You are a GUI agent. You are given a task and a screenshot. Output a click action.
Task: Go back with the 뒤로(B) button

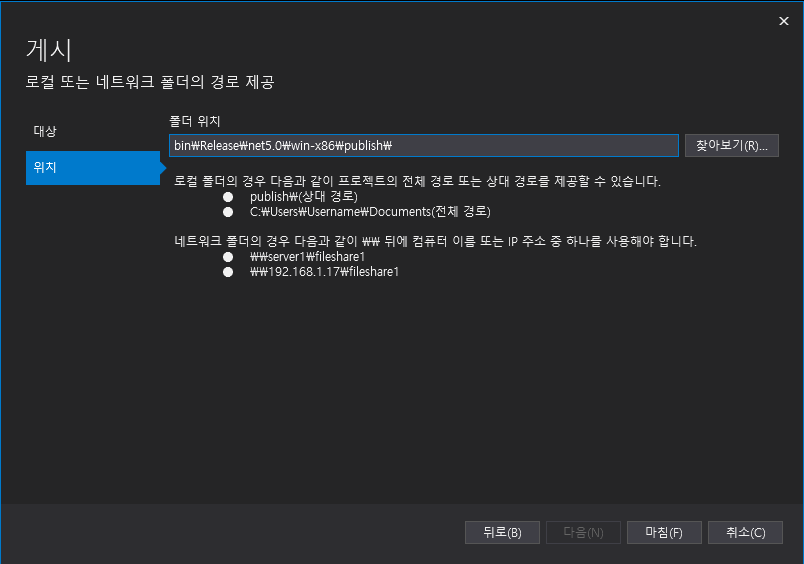502,532
